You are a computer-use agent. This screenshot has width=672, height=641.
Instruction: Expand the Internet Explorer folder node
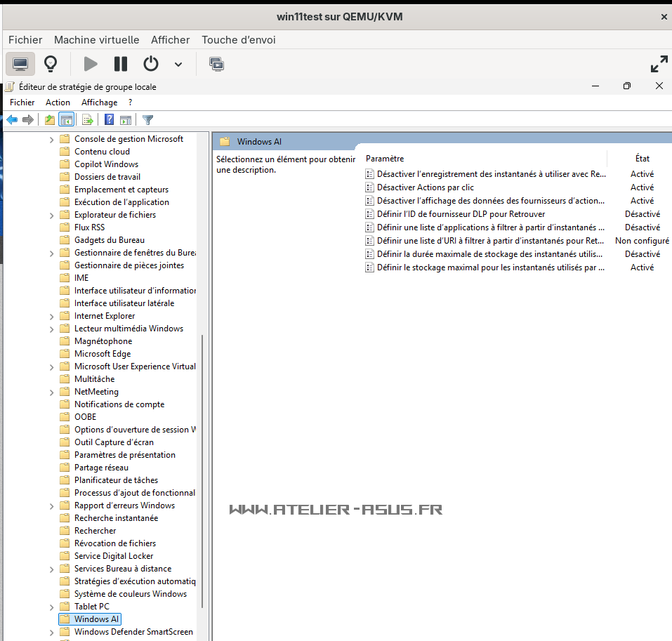point(52,317)
